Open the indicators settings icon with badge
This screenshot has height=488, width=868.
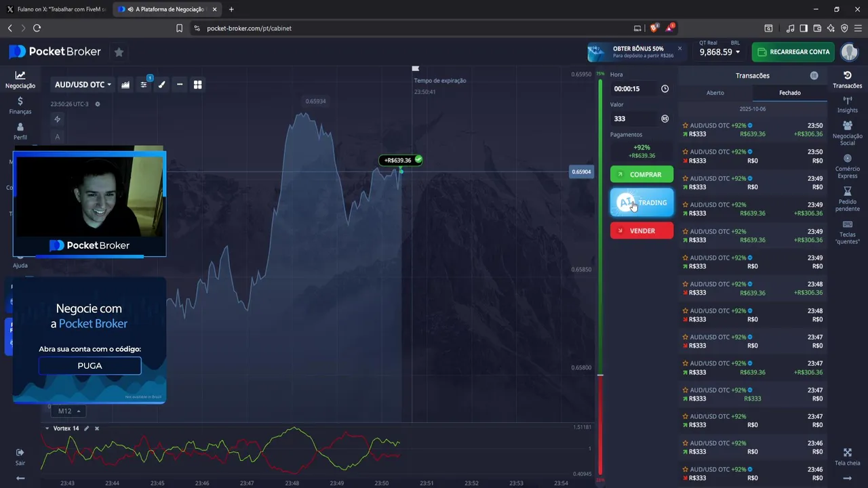point(144,85)
